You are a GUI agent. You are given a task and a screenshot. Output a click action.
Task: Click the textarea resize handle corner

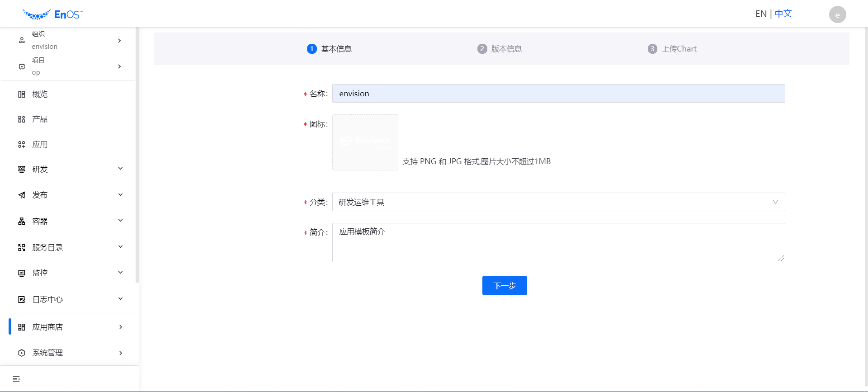781,258
